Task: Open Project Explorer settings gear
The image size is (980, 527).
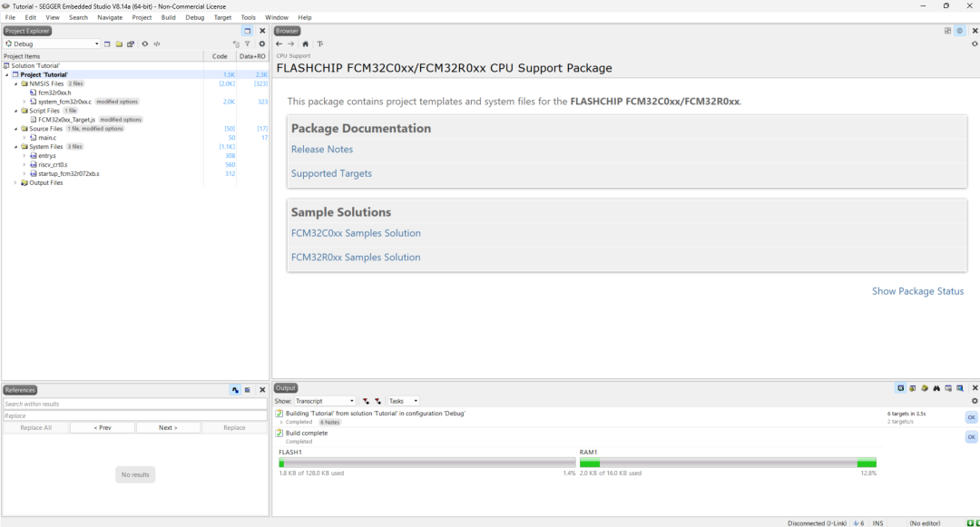Action: click(262, 44)
